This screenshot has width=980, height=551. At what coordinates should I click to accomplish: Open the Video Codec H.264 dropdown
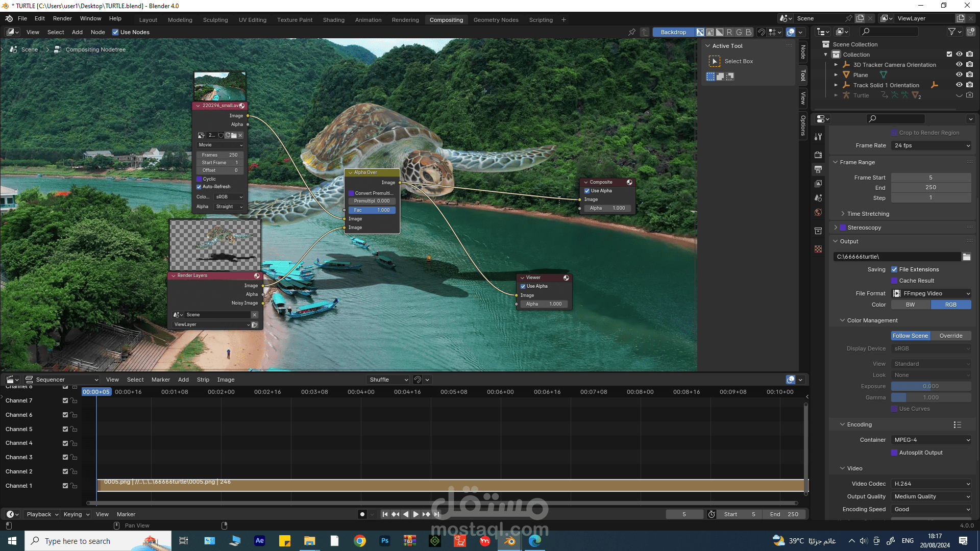click(x=932, y=484)
